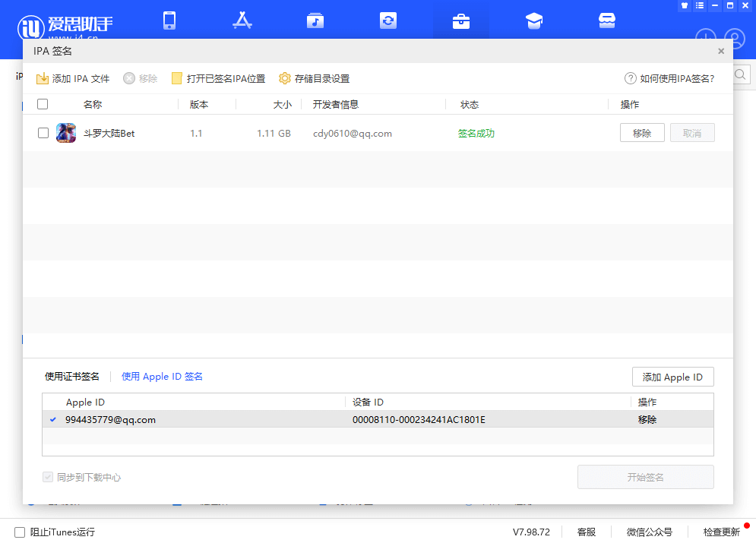Image resolution: width=756 pixels, height=543 pixels.
Task: Open the App Store apps icon
Action: 242,21
